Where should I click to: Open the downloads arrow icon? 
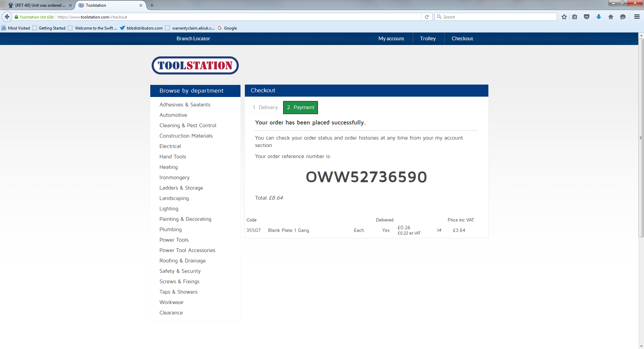click(x=599, y=17)
